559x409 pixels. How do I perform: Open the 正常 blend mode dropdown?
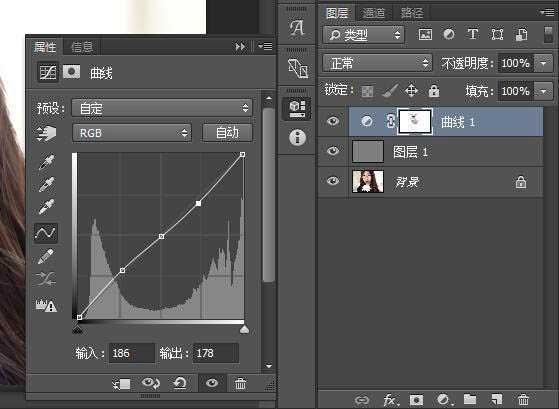point(378,63)
